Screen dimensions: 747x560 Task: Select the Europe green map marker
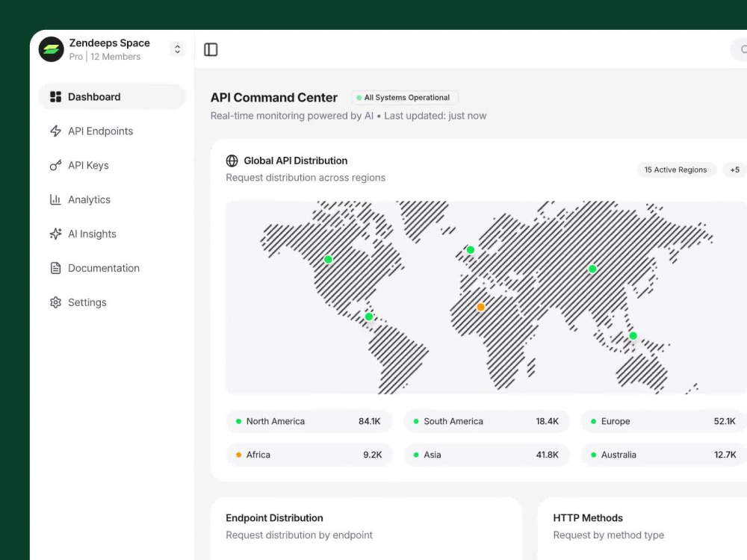(471, 250)
